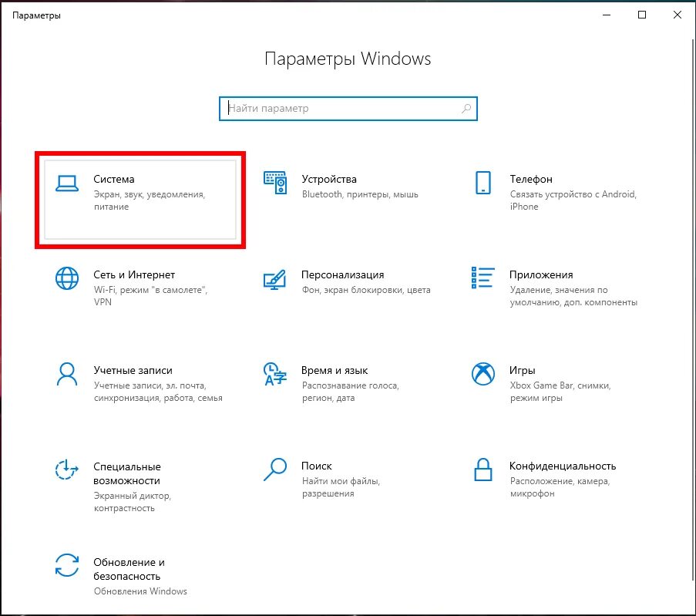Click the Устройства keyboard and speaker icon
This screenshot has height=616, width=696.
pyautogui.click(x=275, y=183)
